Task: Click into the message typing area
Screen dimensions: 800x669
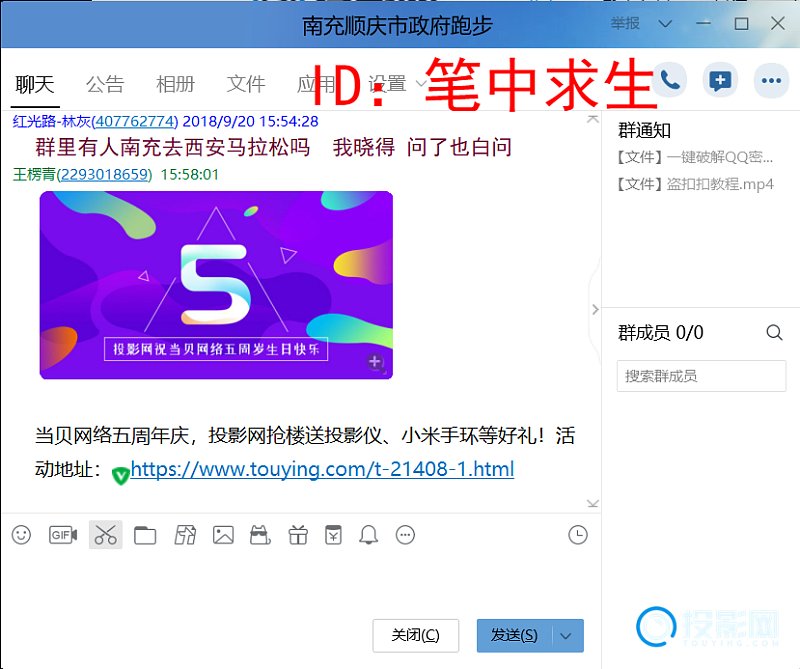Action: coord(301,582)
